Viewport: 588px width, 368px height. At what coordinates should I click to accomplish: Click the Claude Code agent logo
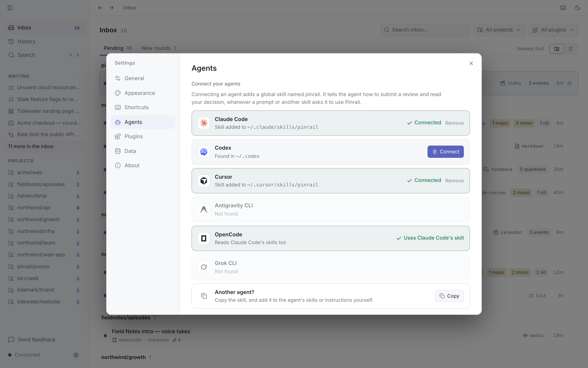(x=204, y=123)
